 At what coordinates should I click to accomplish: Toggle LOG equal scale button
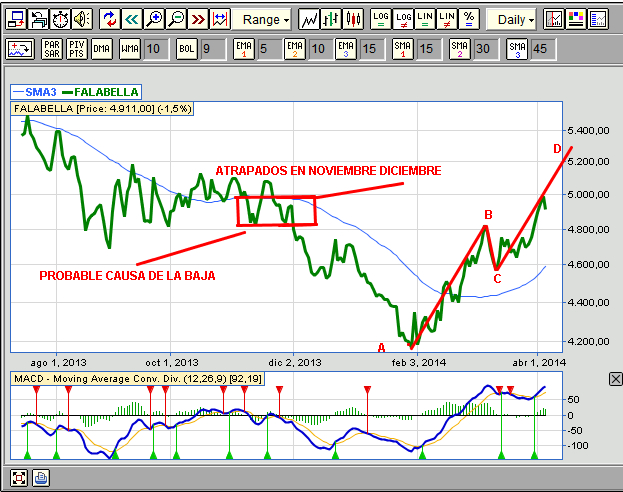381,19
